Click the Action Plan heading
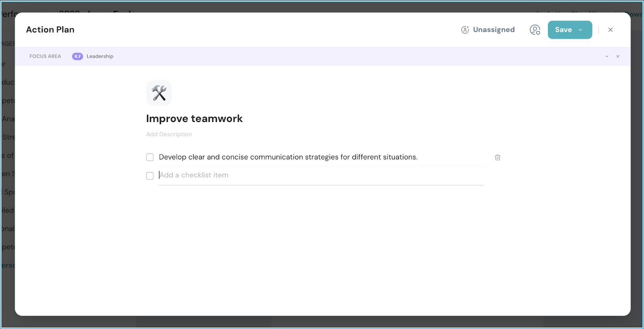Screen dimensions: 644x329 (x=50, y=30)
